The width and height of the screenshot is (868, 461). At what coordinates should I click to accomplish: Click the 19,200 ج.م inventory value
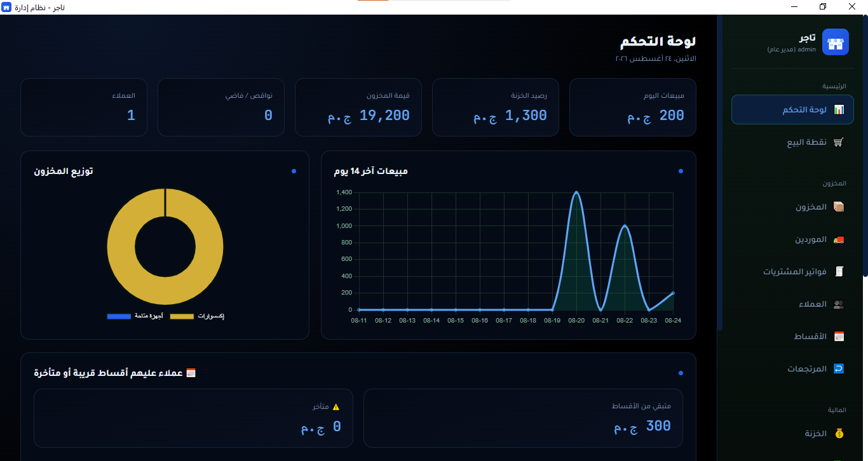tap(369, 116)
